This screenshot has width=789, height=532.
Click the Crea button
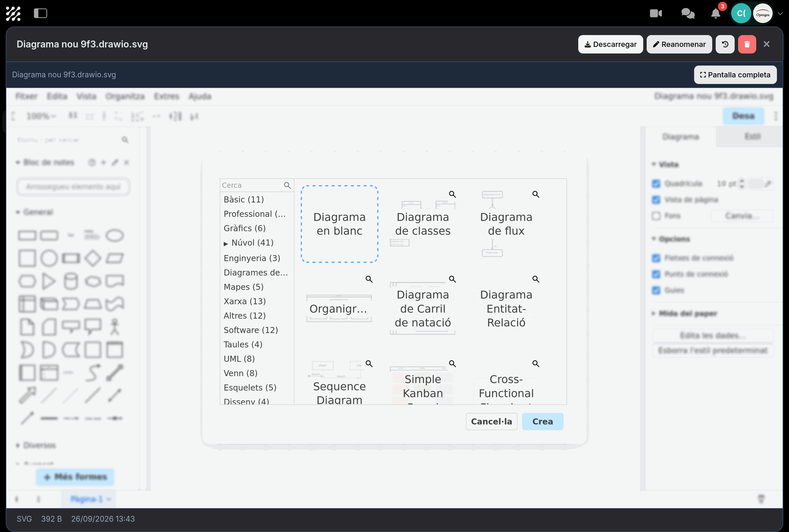click(x=542, y=421)
